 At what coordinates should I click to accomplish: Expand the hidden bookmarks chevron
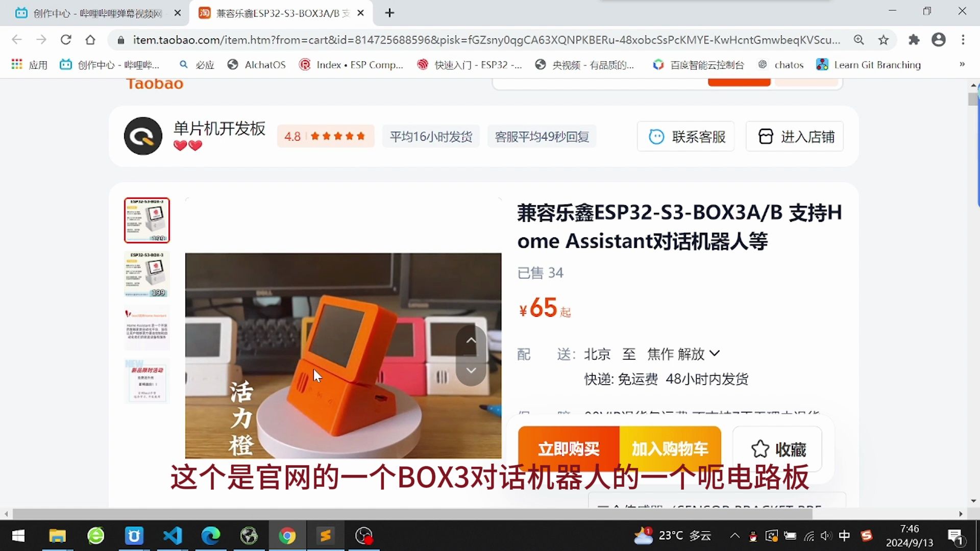[x=962, y=64]
